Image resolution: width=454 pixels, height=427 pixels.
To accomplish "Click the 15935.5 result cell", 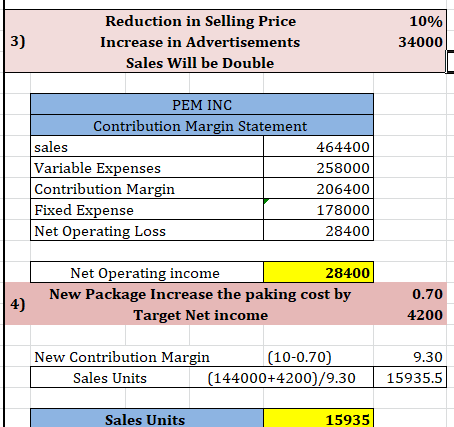I will [410, 378].
